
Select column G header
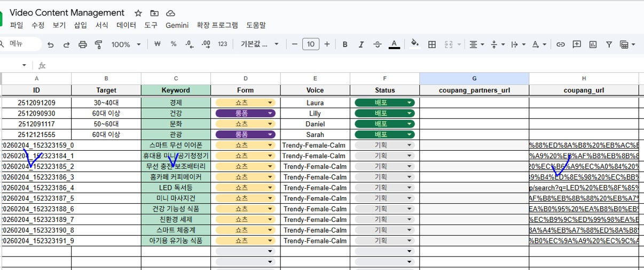474,79
